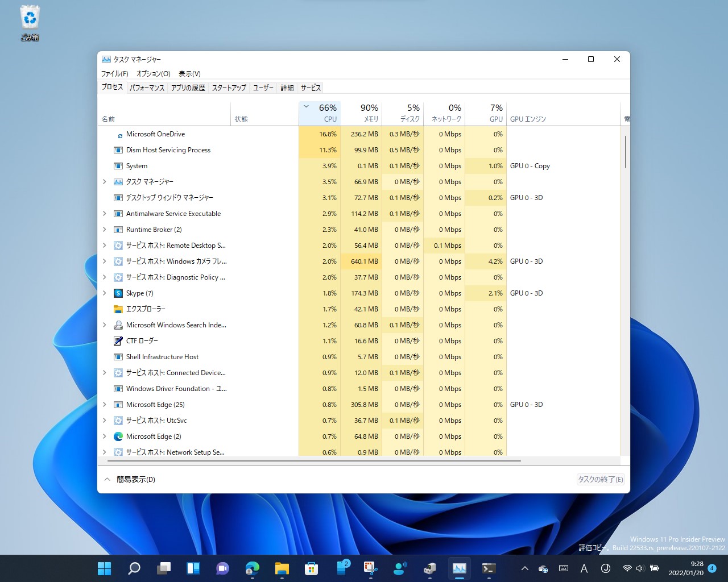
Task: Expand the Skype (7) process group
Action: (x=104, y=293)
